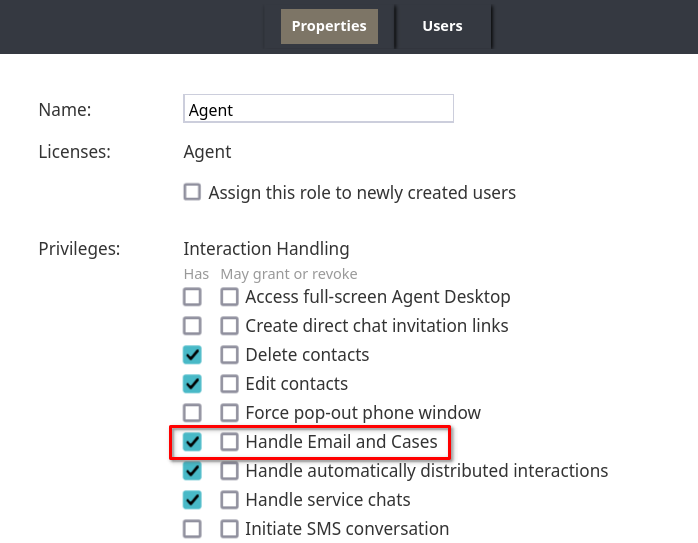This screenshot has height=543, width=698.
Task: Check May grant for Access full-screen Agent Desktop
Action: click(229, 297)
